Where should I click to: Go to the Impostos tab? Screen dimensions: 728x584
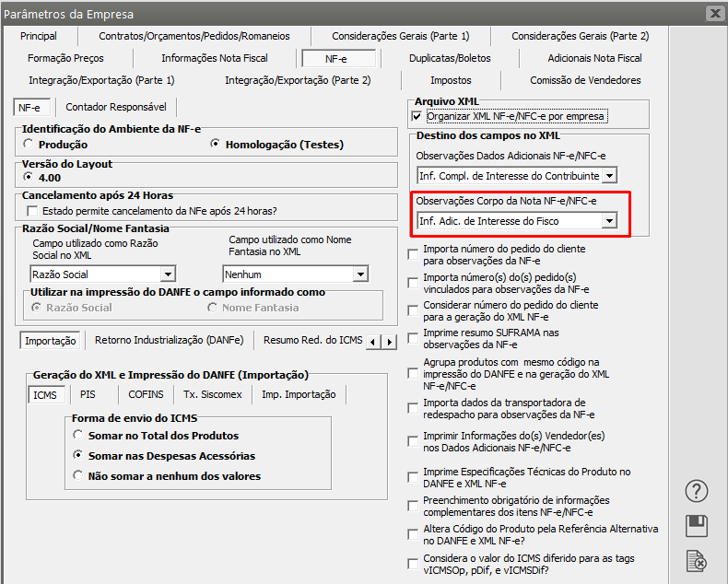tap(451, 80)
